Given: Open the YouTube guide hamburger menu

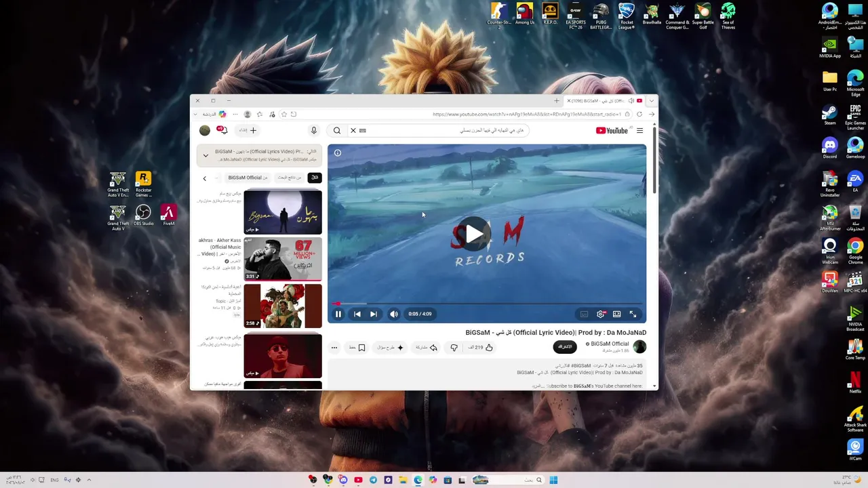Looking at the screenshot, I should tap(639, 131).
